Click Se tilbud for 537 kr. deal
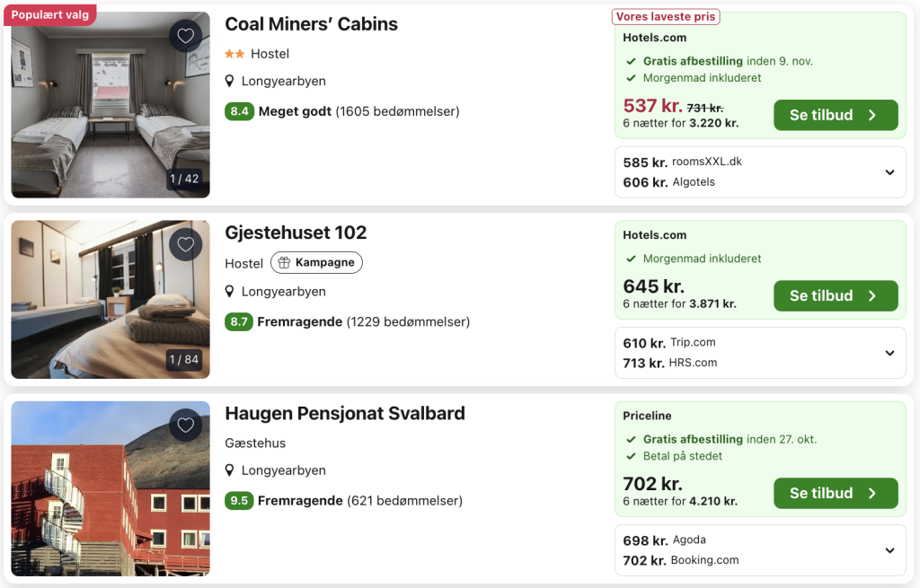The width and height of the screenshot is (920, 588). (x=836, y=115)
